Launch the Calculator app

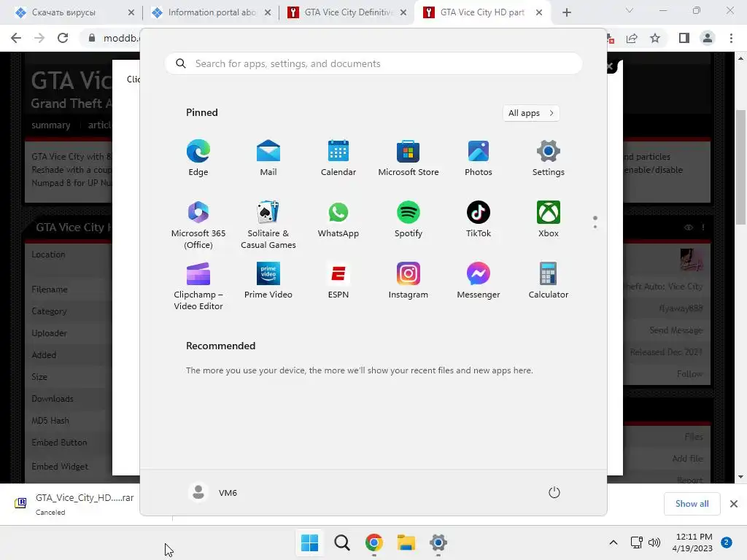[549, 281]
